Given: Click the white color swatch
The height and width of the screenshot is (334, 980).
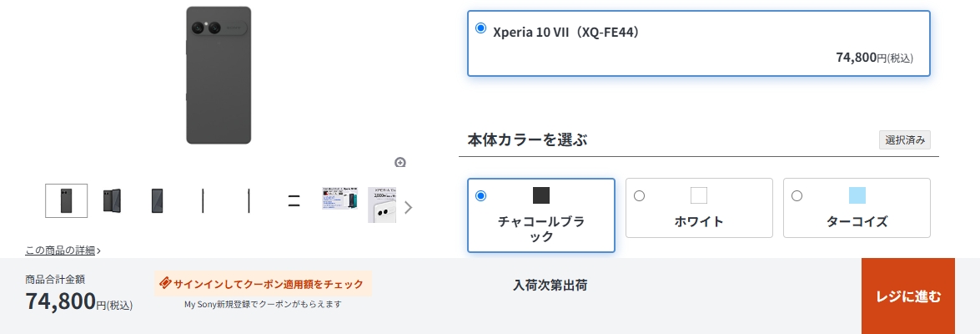Looking at the screenshot, I should click(x=699, y=195).
